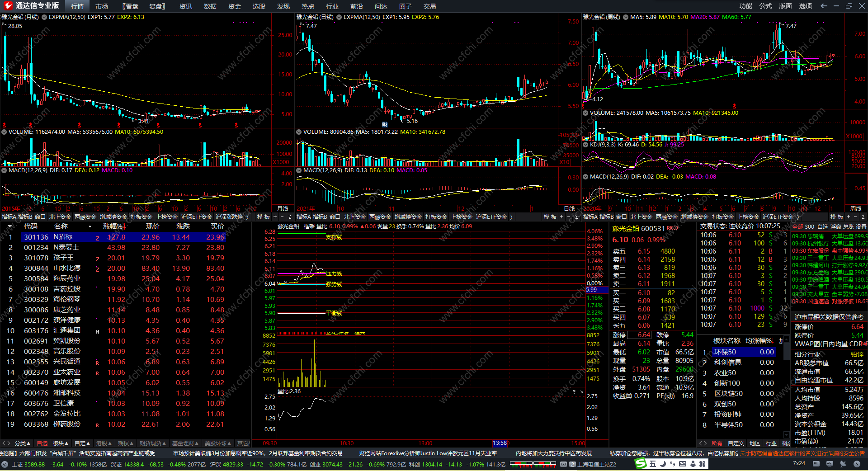Toggle daily VOLUME indicator circle icon
Screen dimensions: 868x471
point(299,132)
